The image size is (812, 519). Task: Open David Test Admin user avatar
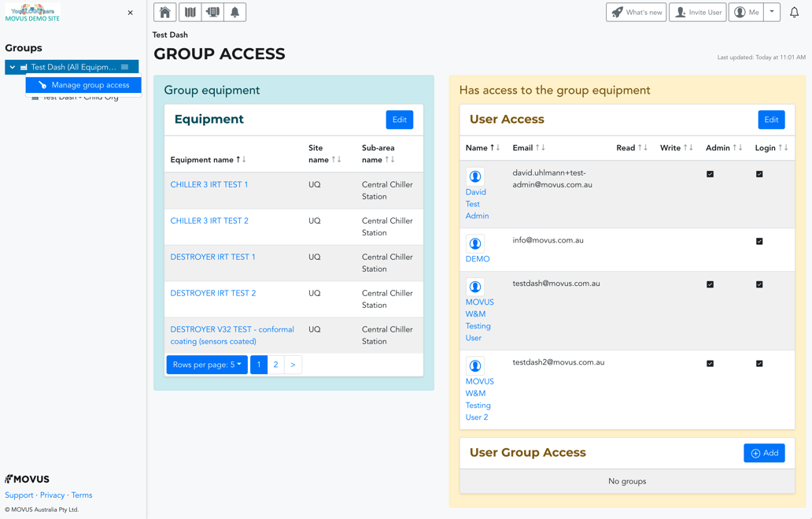[x=475, y=176]
